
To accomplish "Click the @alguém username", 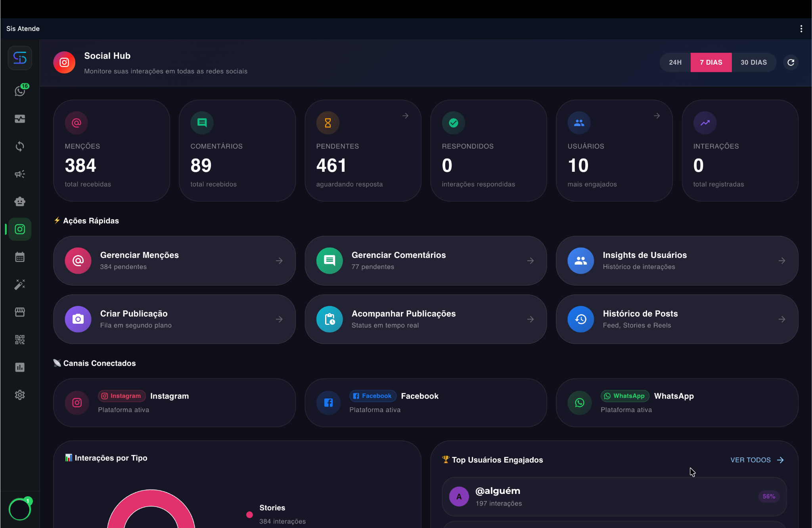I will (x=498, y=491).
